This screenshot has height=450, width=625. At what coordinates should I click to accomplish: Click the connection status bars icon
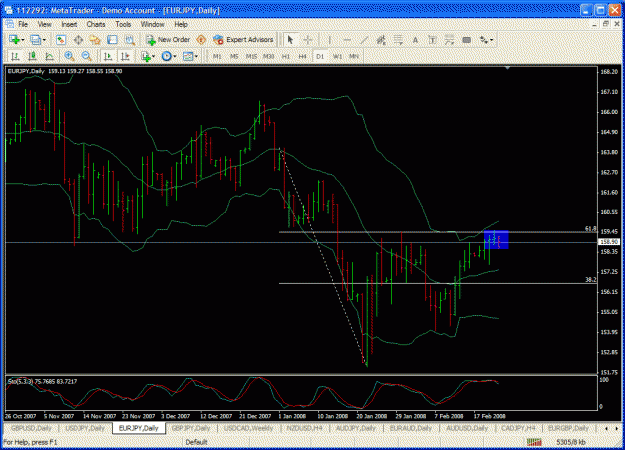point(534,442)
